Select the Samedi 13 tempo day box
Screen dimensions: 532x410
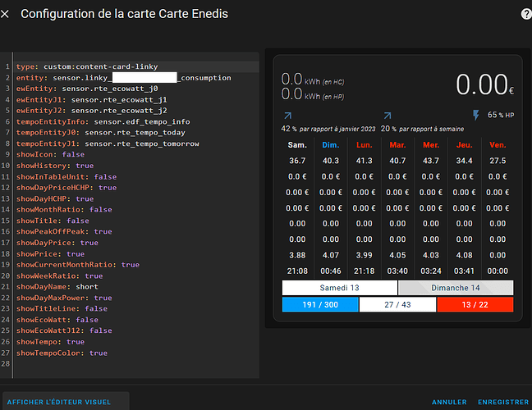340,288
